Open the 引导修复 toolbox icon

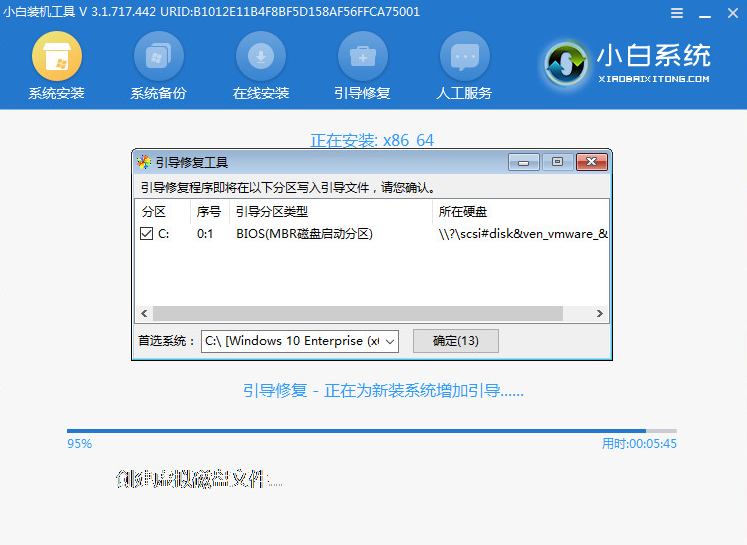coord(363,56)
